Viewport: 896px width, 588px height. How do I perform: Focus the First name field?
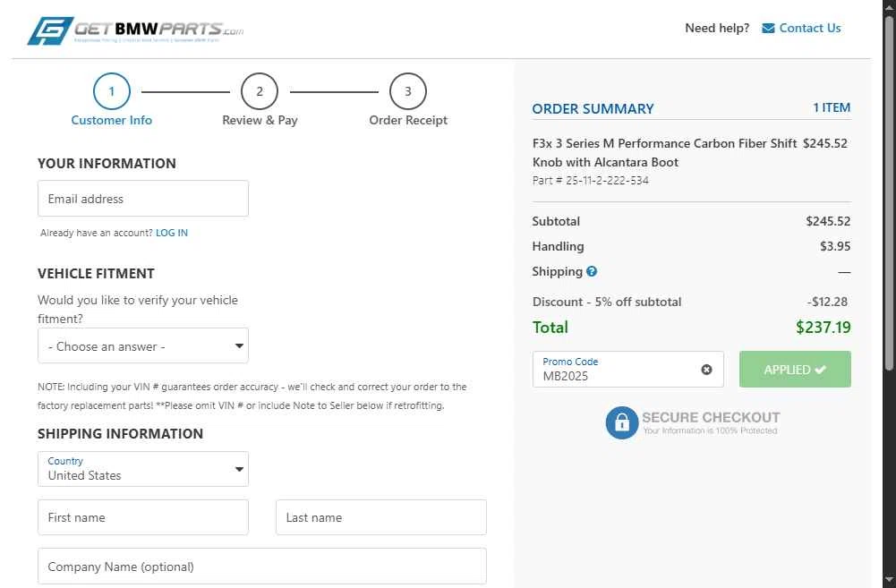click(143, 517)
